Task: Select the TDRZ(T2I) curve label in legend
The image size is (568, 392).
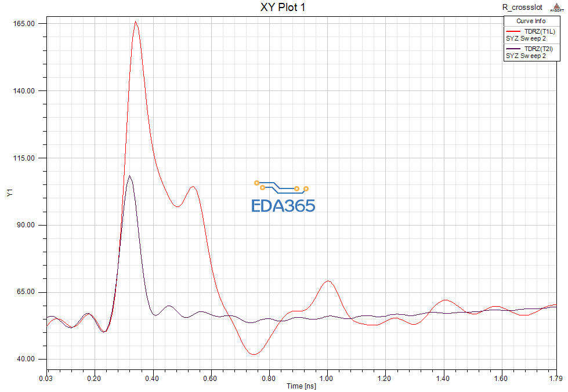Action: pyautogui.click(x=538, y=49)
